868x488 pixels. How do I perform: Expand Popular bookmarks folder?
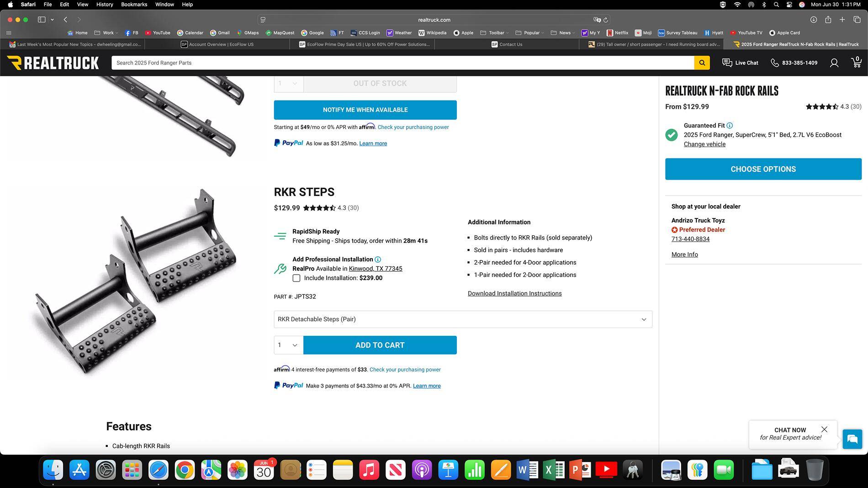pyautogui.click(x=529, y=33)
